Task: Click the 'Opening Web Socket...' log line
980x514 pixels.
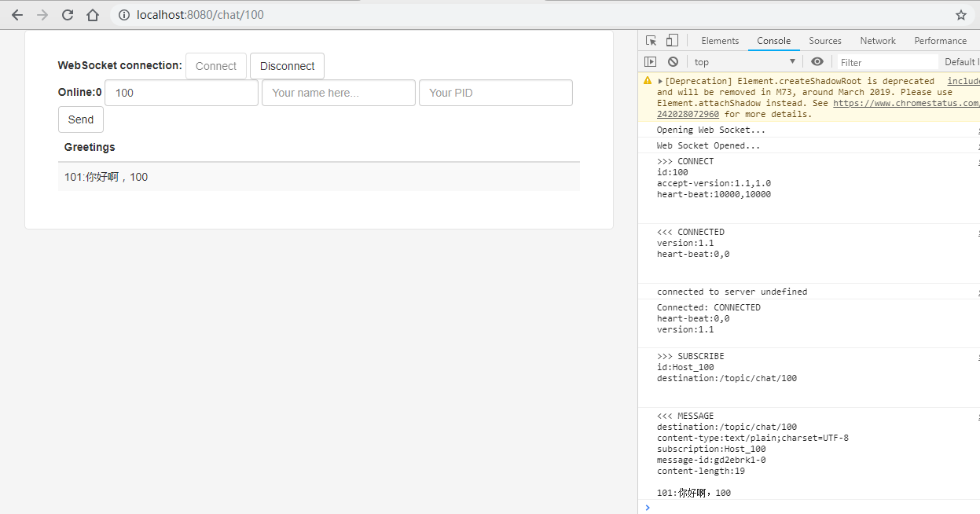Action: tap(711, 130)
